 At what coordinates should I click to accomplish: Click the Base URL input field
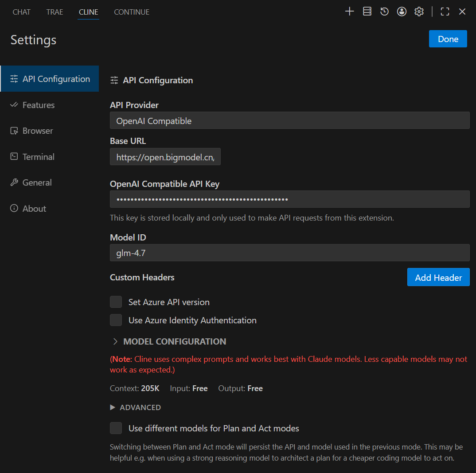pyautogui.click(x=165, y=157)
